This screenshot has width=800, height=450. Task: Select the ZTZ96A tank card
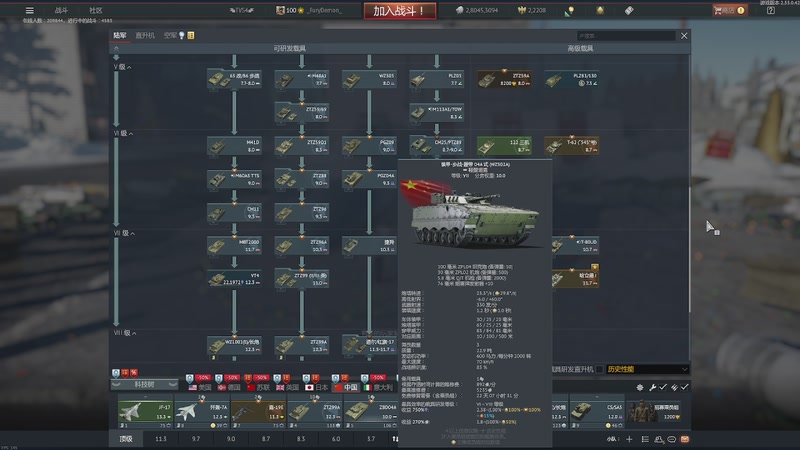pos(302,245)
